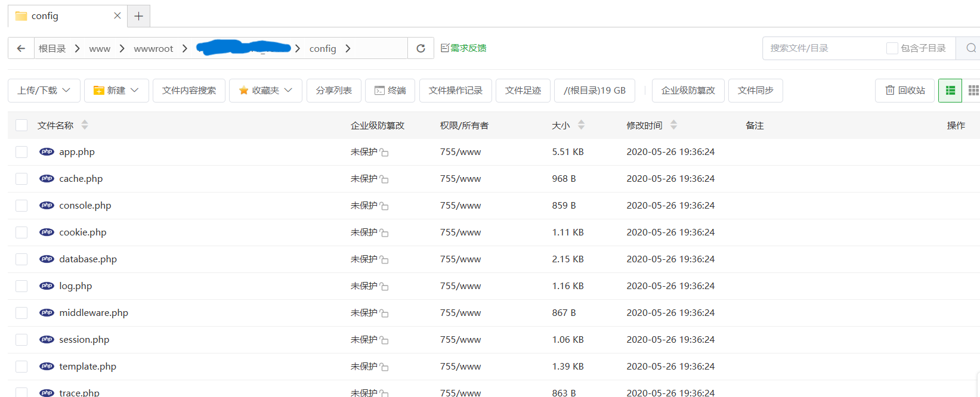Toggle the select-all files checkbox

(x=21, y=125)
